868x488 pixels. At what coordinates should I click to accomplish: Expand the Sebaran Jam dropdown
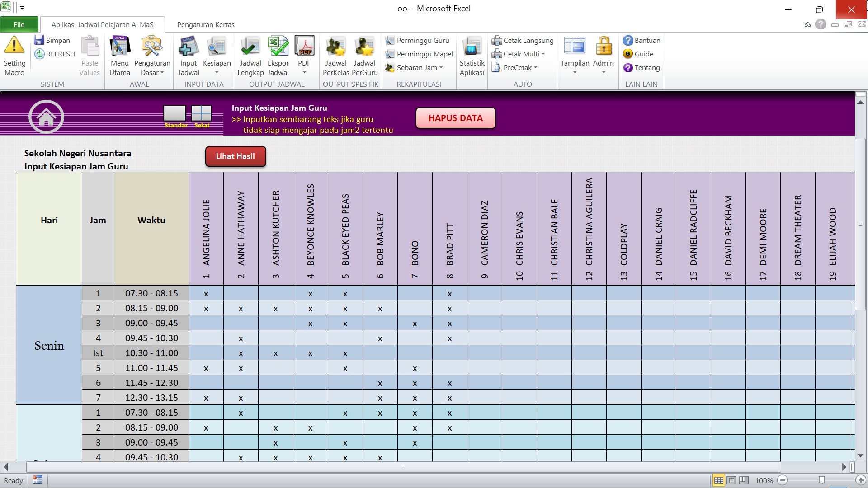[441, 68]
